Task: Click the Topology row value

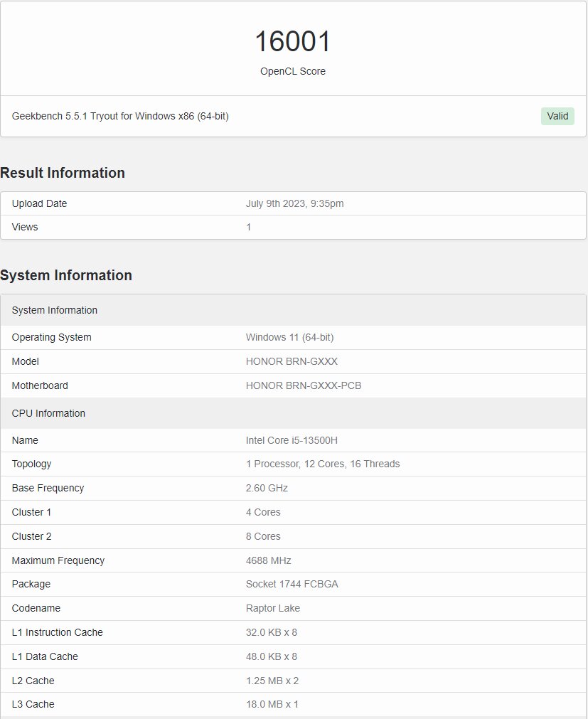Action: pyautogui.click(x=323, y=464)
